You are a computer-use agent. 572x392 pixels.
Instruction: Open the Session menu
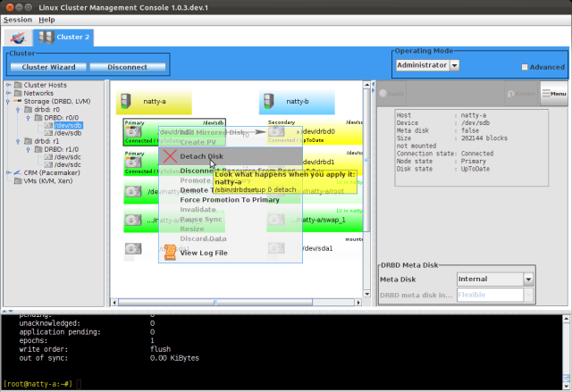(x=18, y=19)
